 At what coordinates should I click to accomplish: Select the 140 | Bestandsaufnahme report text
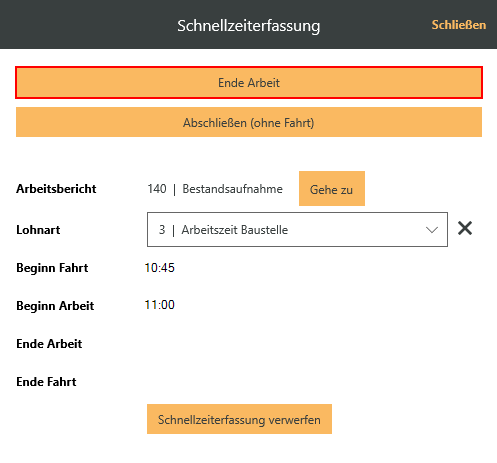coord(215,189)
